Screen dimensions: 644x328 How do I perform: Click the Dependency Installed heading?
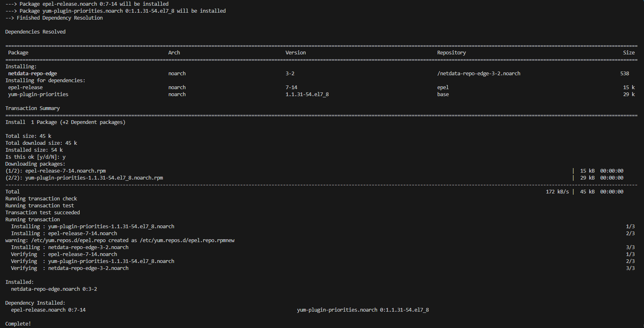[x=35, y=303]
